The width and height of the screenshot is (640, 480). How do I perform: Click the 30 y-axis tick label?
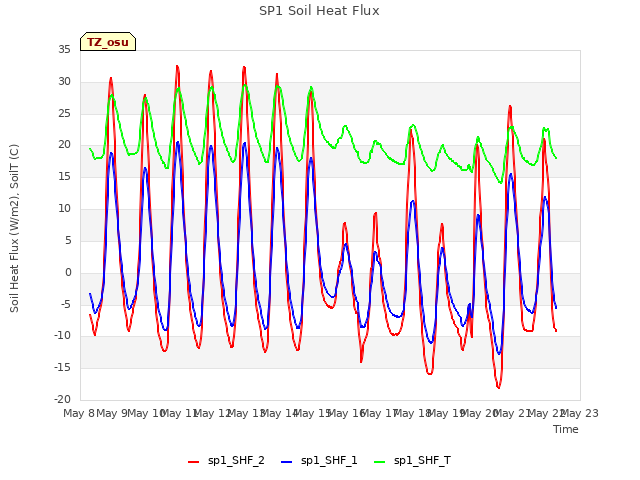click(64, 82)
